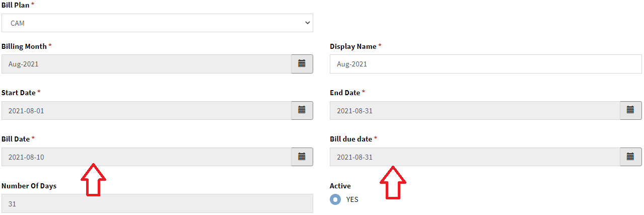Click the Number Of Days label
The image size is (644, 215).
tap(29, 186)
